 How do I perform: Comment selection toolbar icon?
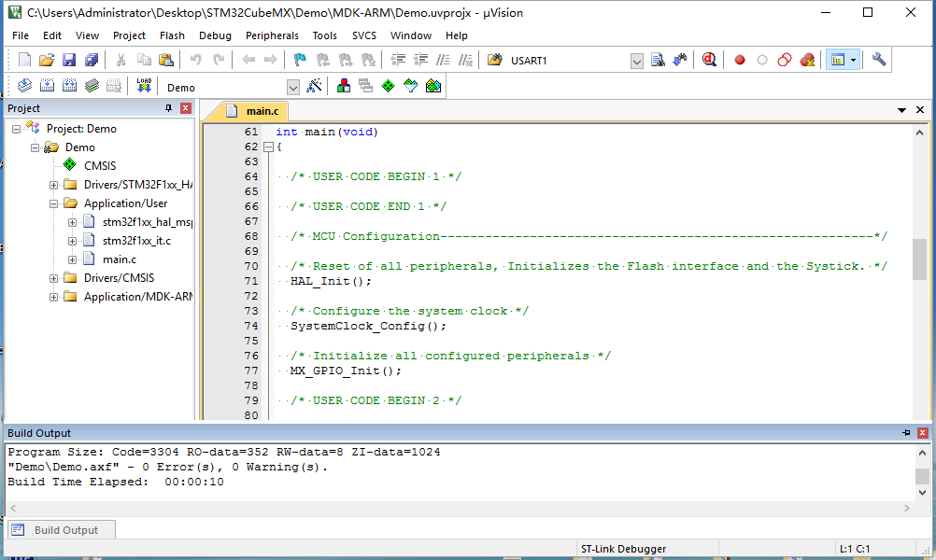(x=443, y=60)
